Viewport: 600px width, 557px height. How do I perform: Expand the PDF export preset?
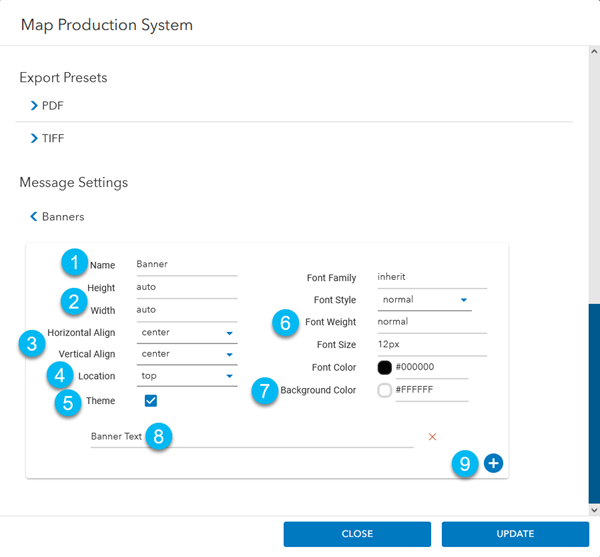click(52, 105)
